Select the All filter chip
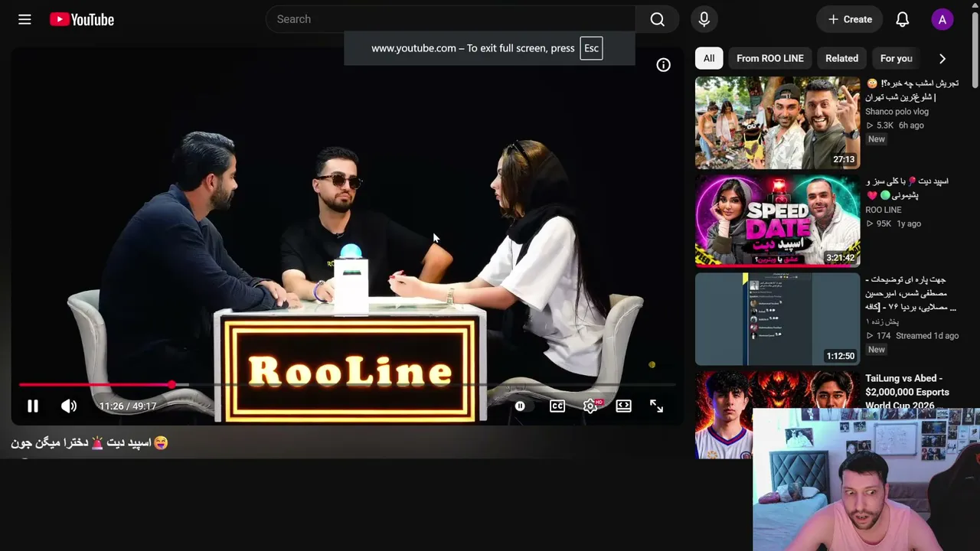The height and width of the screenshot is (551, 980). [x=709, y=58]
